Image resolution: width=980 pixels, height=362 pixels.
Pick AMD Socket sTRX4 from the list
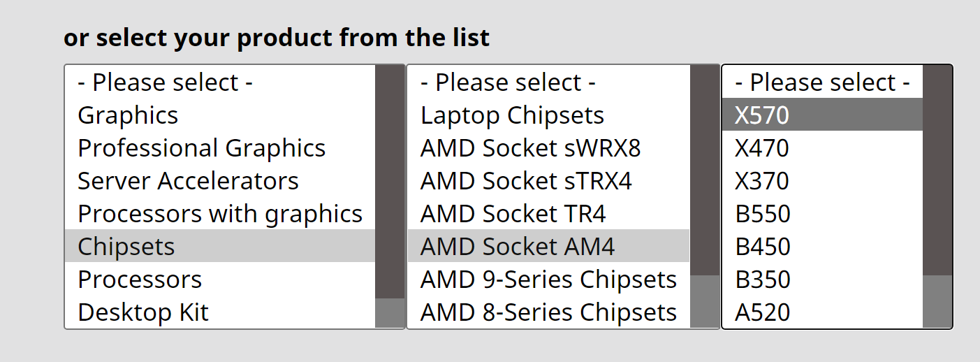[549, 181]
